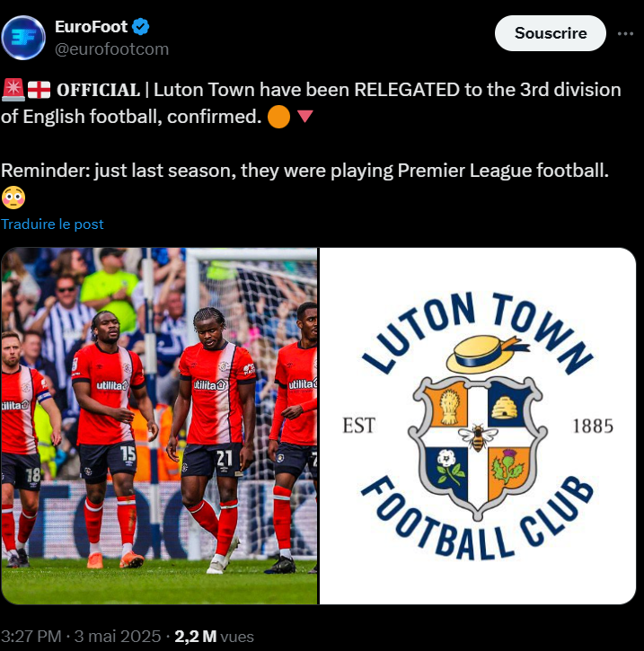The image size is (644, 651).
Task: Click the OFFICIAL bold text in post
Action: coord(99,90)
